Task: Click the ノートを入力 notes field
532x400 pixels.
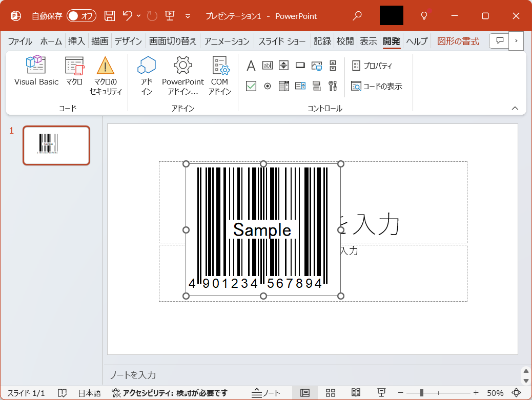Action: click(x=312, y=375)
